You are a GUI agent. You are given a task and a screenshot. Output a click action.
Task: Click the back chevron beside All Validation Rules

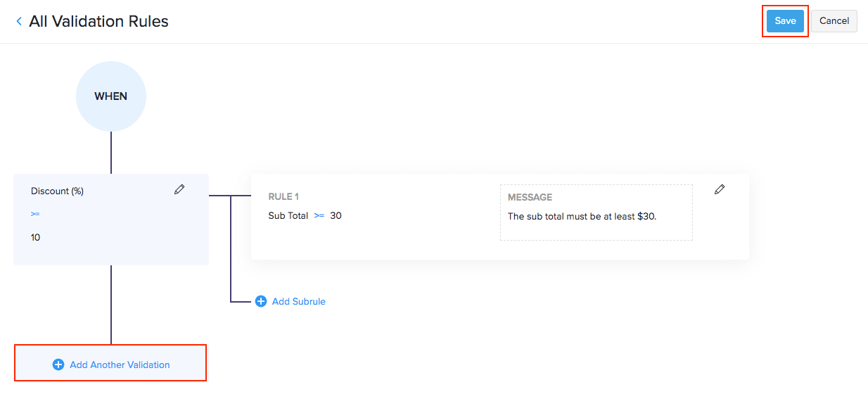(x=19, y=22)
